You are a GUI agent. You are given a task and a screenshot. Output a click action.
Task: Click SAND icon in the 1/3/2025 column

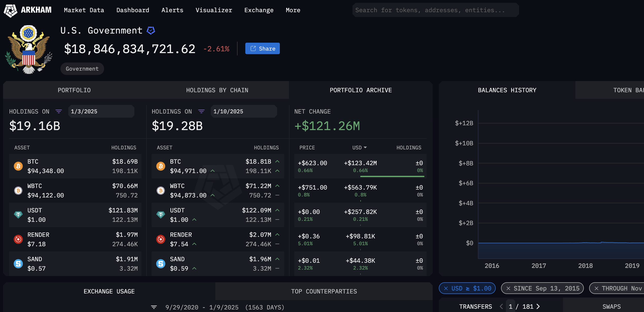pyautogui.click(x=18, y=264)
